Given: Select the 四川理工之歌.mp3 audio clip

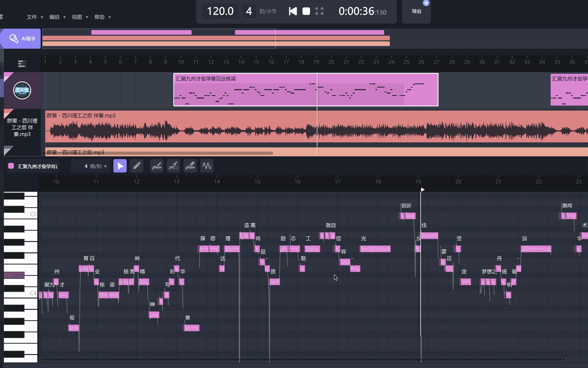Looking at the screenshot, I should pos(316,152).
